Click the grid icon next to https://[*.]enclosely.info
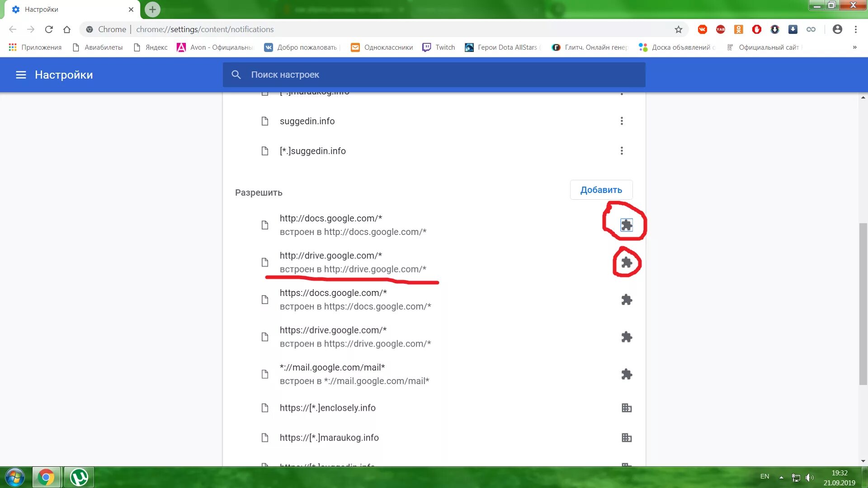 tap(626, 408)
